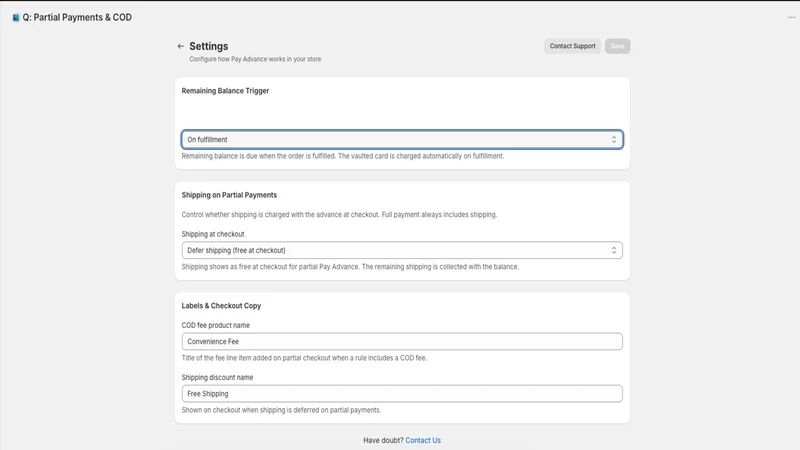Select the Shipping on Partial Payments heading
The image size is (800, 450).
[x=229, y=195]
